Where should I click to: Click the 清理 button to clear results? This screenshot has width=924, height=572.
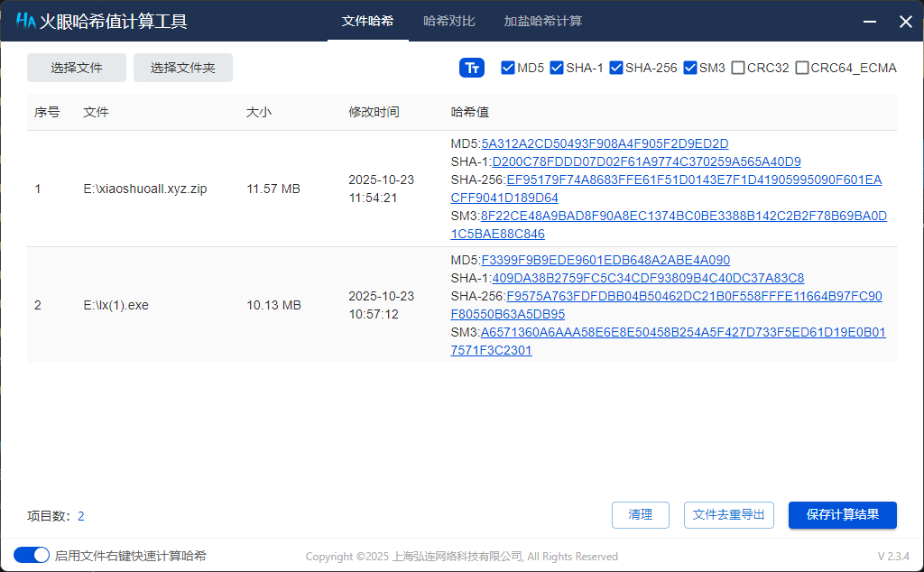pos(641,514)
